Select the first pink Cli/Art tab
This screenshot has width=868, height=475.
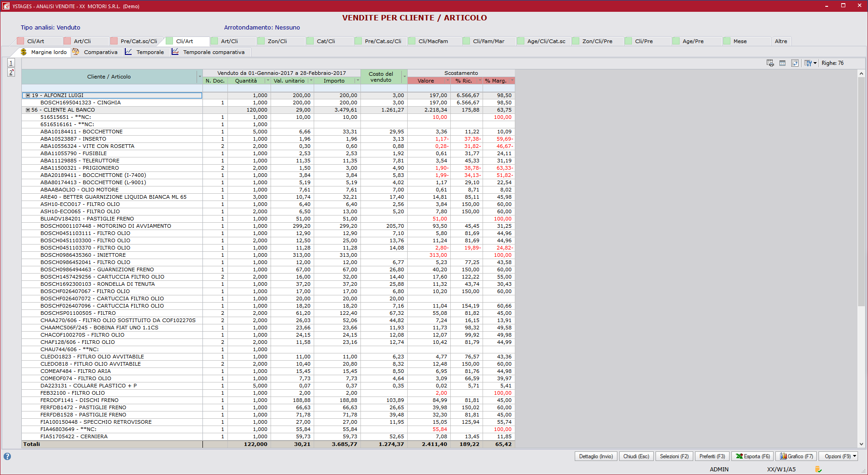(x=35, y=41)
